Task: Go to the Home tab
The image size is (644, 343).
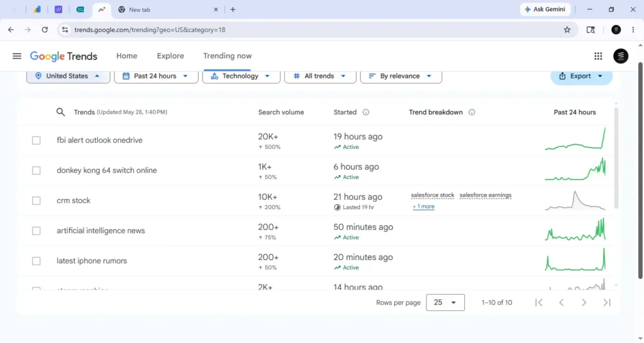Action: pyautogui.click(x=126, y=56)
